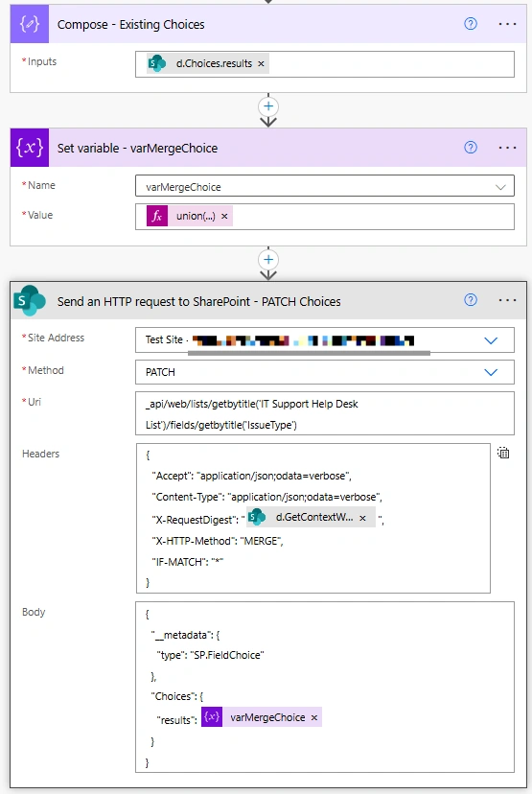Open help for Set variable - varMergeChoice
The height and width of the screenshot is (794, 532).
tap(471, 148)
